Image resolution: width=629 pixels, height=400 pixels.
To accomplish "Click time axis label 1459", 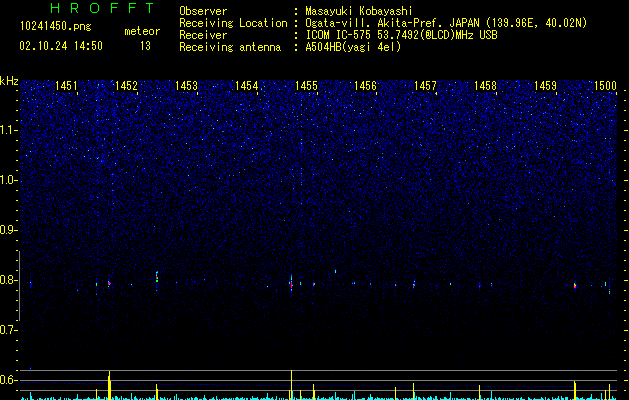I will tap(546, 85).
